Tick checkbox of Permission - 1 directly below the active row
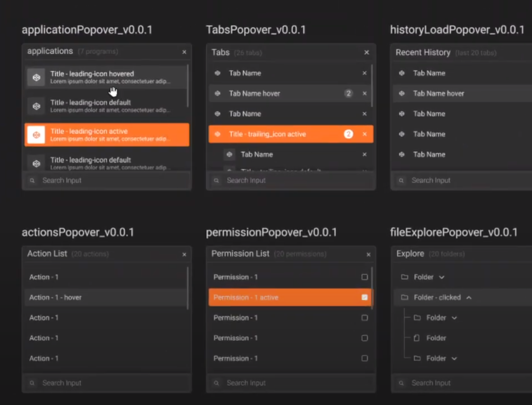Viewport: 532px width, 405px height. click(x=365, y=318)
